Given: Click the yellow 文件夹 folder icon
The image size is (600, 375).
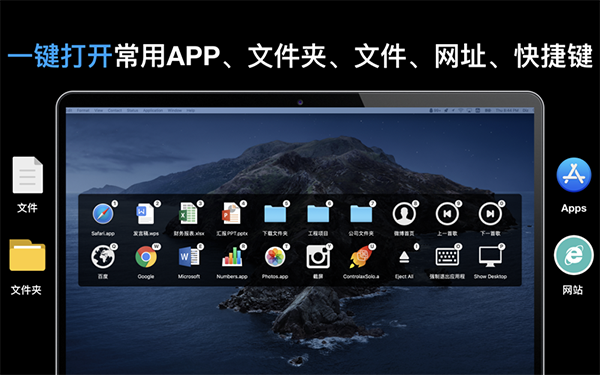Looking at the screenshot, I should point(27,255).
